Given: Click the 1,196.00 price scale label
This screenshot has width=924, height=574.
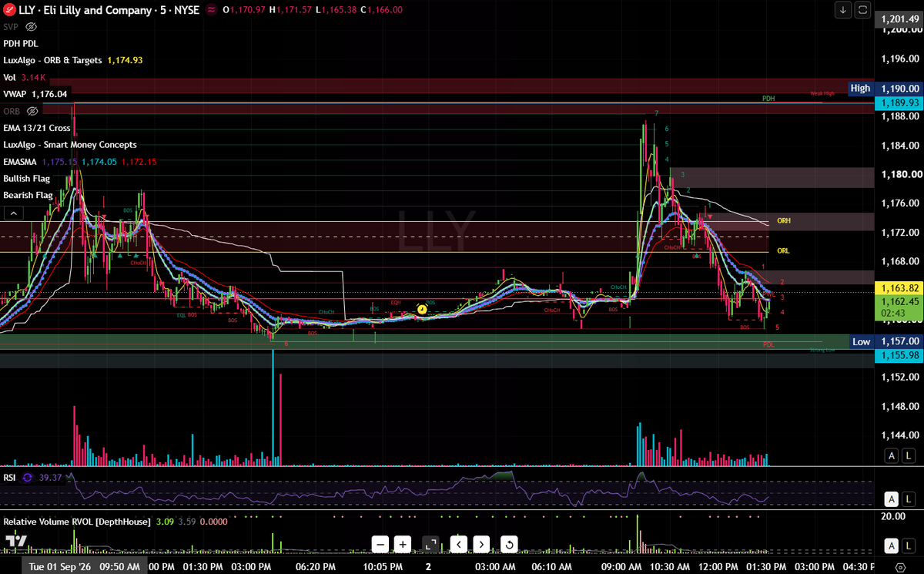Looking at the screenshot, I should [x=899, y=59].
